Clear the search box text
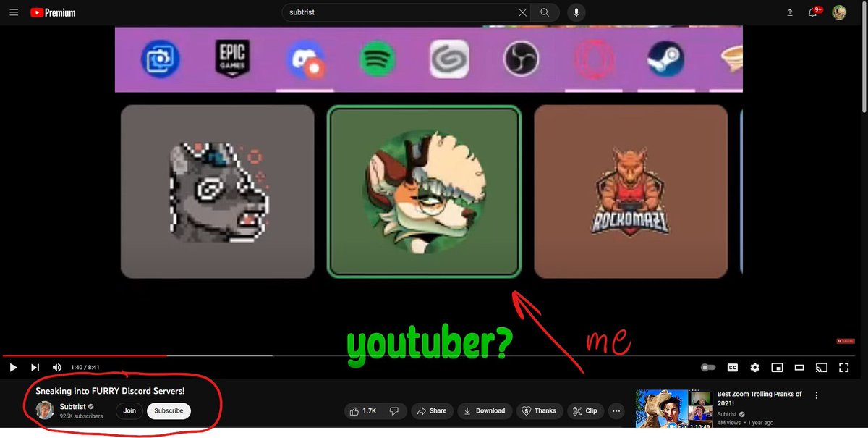Screen dimensions: 868x438 (x=522, y=12)
